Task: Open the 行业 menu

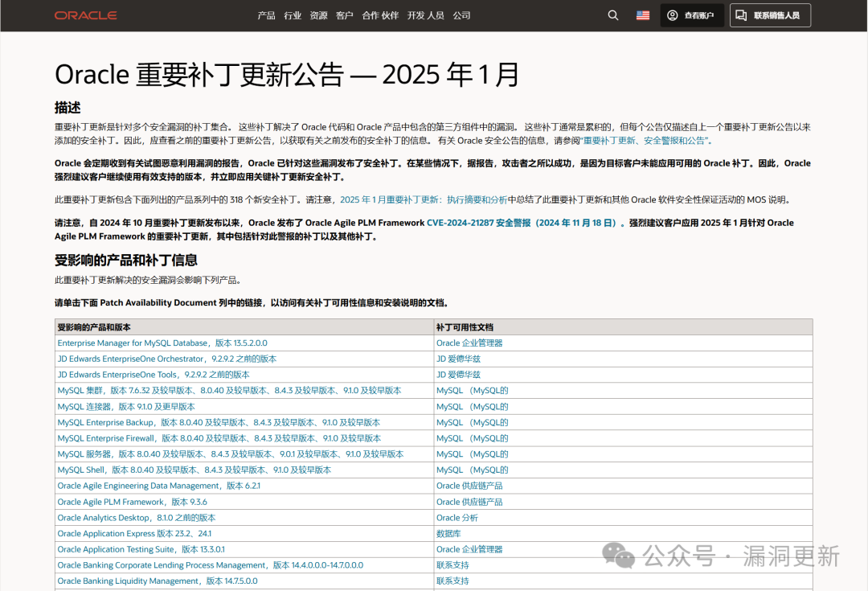Action: [293, 15]
